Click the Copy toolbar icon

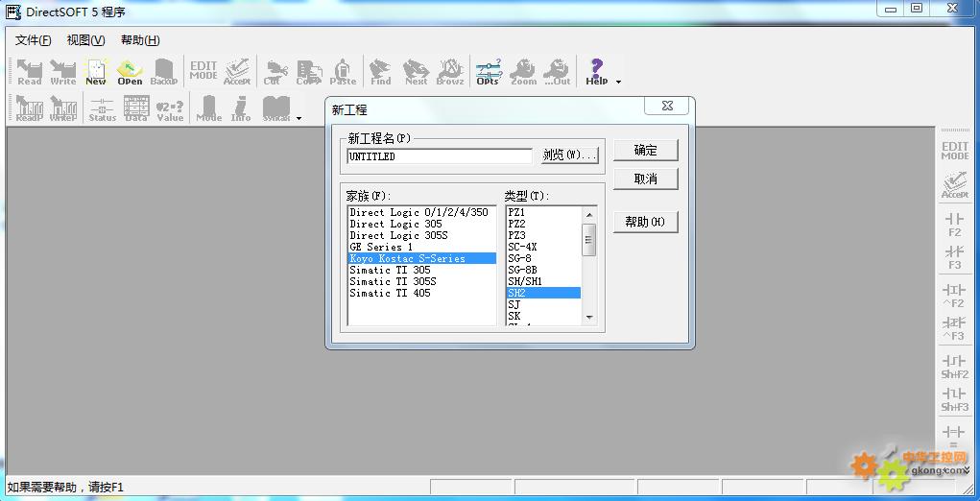308,72
